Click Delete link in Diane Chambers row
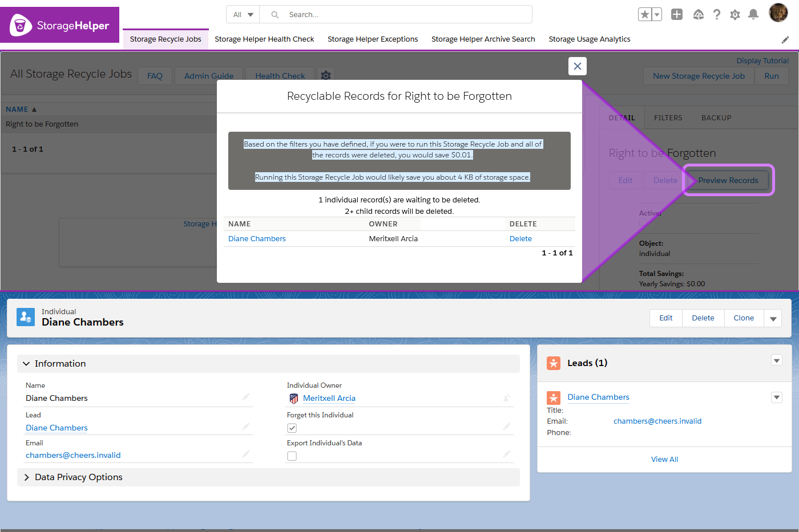The height and width of the screenshot is (532, 799). (520, 239)
